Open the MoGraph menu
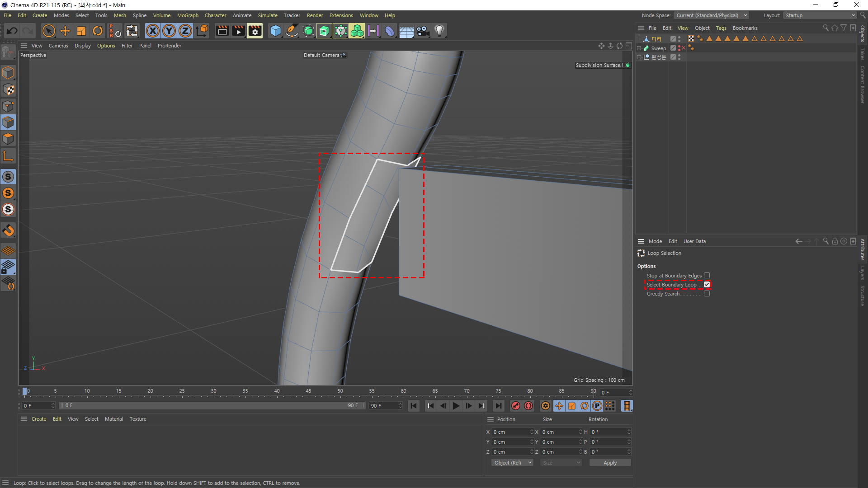 pyautogui.click(x=188, y=15)
